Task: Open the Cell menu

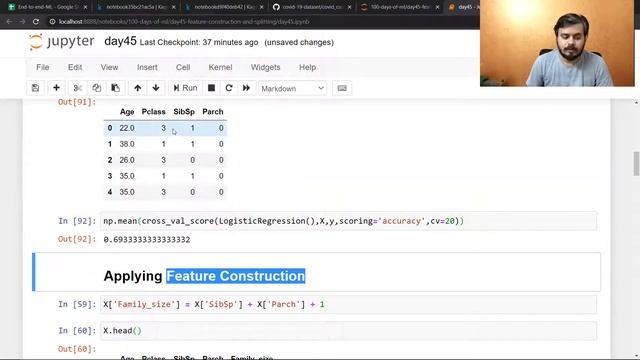Action: click(x=183, y=67)
